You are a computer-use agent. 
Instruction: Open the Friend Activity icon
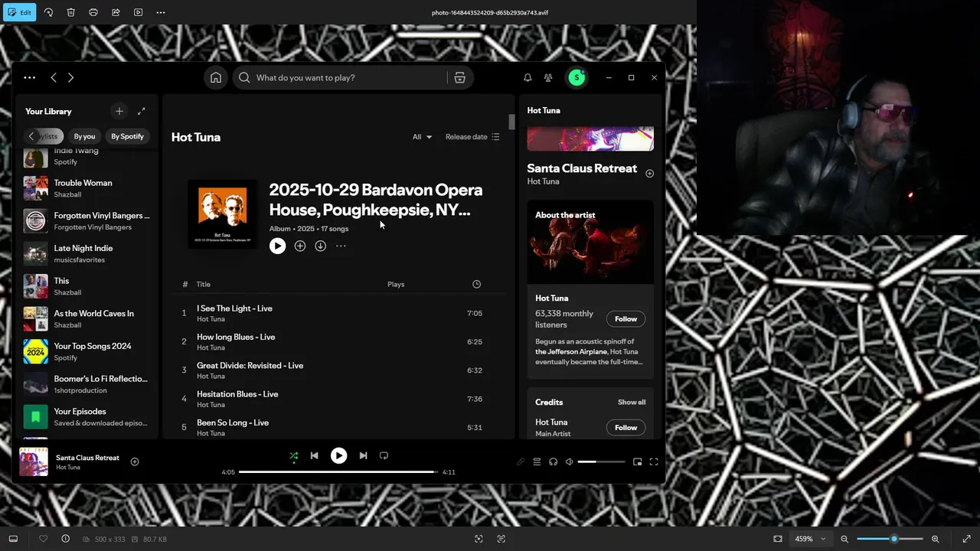[x=548, y=77]
